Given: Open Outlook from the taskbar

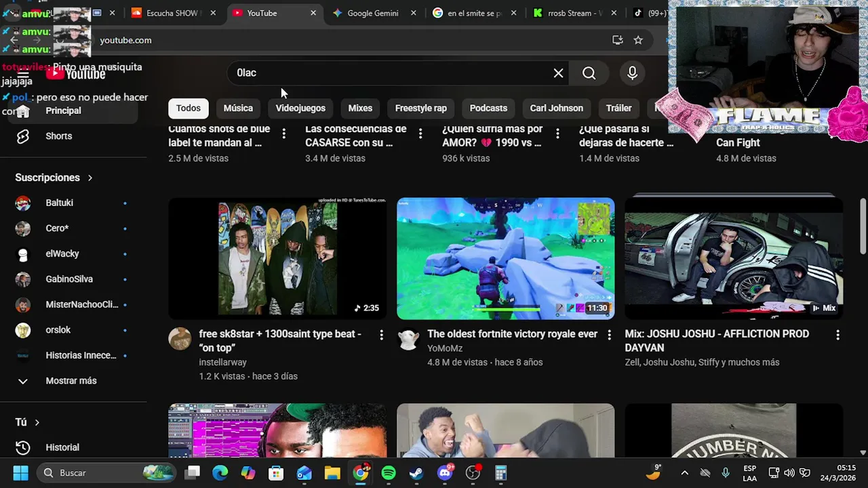Looking at the screenshot, I should pyautogui.click(x=304, y=472).
